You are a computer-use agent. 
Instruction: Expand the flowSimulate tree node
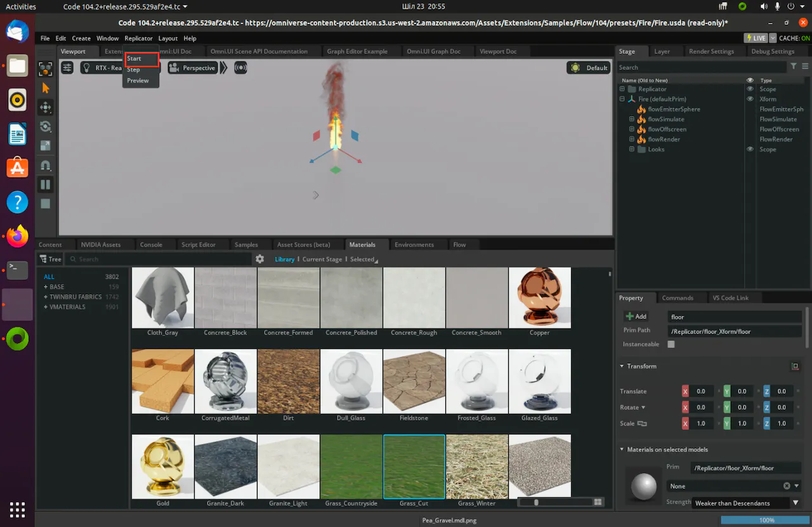[632, 119]
